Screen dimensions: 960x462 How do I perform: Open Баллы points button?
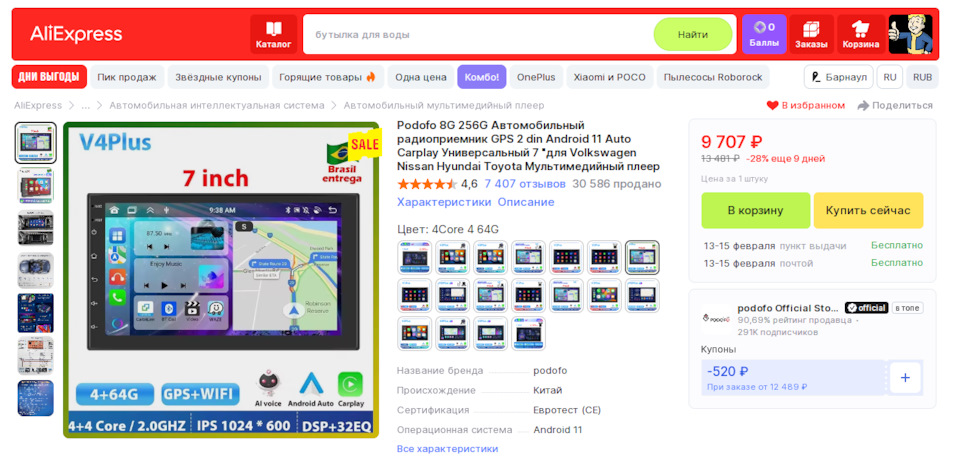[764, 34]
